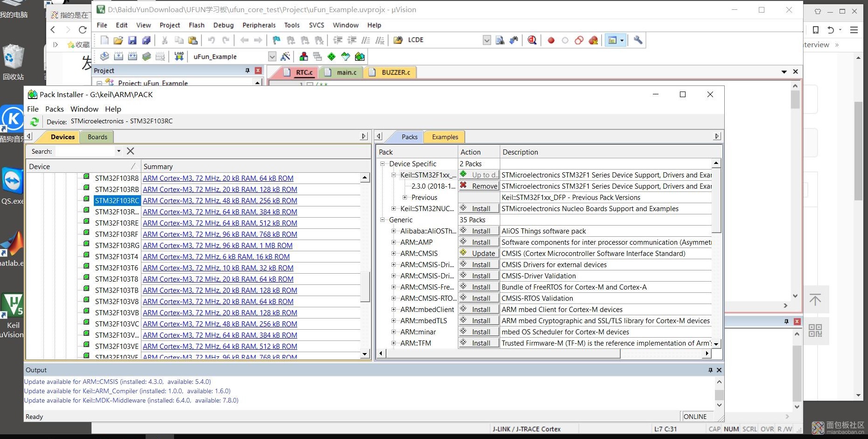Save the current file with floppy icon
This screenshot has width=868, height=439.
tap(132, 40)
